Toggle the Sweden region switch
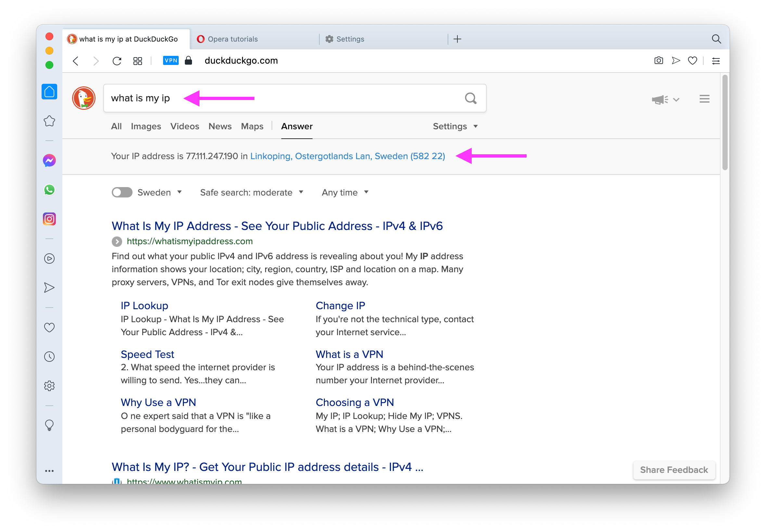Viewport: 766px width, 532px height. (x=122, y=192)
